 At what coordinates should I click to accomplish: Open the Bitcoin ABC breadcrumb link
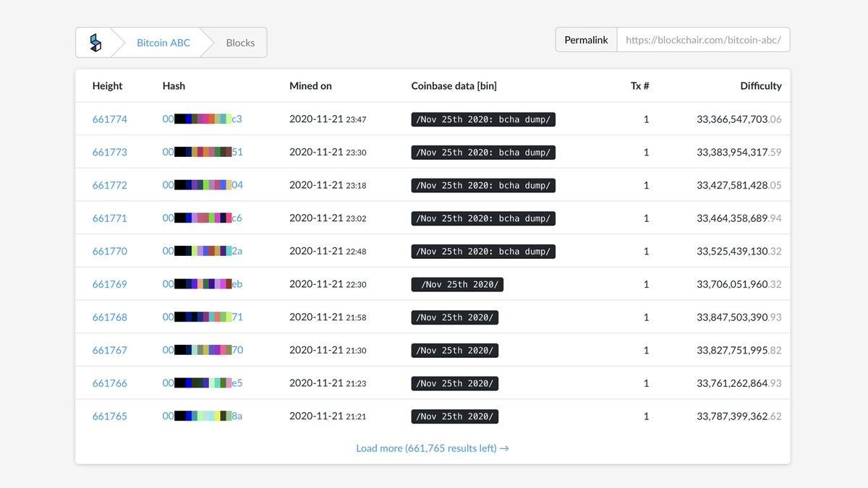coord(162,42)
